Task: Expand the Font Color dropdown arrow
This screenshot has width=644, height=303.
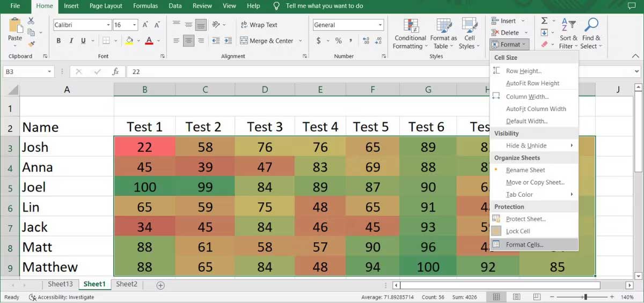Action: point(158,41)
